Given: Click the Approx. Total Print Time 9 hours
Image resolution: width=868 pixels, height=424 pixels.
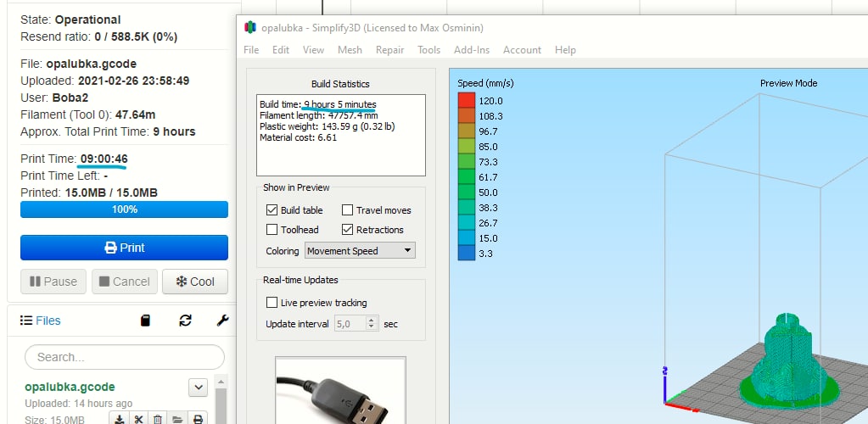Looking at the screenshot, I should tap(108, 131).
